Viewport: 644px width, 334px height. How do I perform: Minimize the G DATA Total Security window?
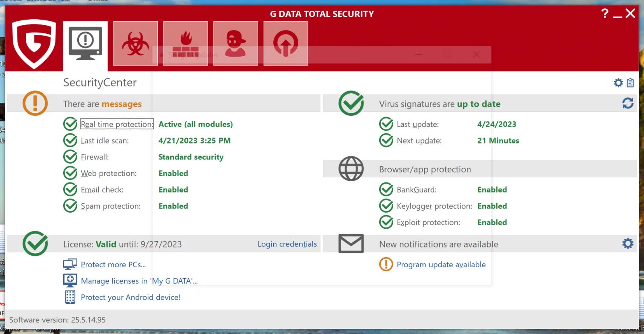[x=617, y=16]
